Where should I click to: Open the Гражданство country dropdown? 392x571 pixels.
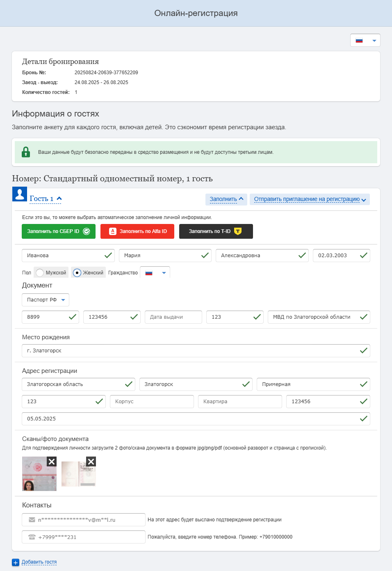[x=155, y=273]
